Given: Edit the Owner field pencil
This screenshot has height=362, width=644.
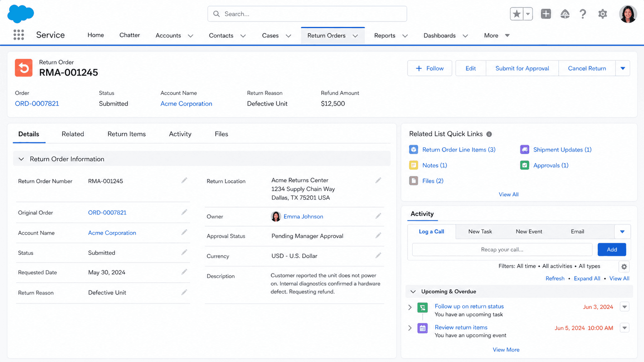Looking at the screenshot, I should (379, 216).
